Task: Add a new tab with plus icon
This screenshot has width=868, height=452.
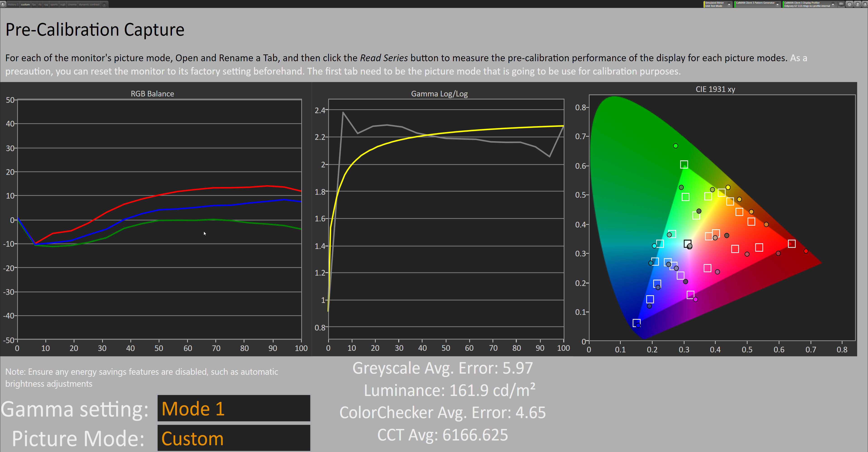Action: (x=104, y=4)
